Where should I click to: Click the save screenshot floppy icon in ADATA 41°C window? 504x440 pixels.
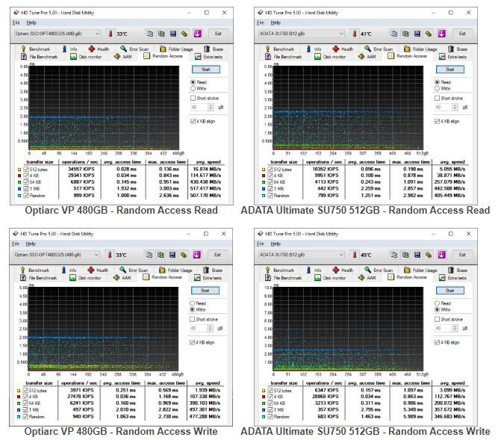pos(417,34)
